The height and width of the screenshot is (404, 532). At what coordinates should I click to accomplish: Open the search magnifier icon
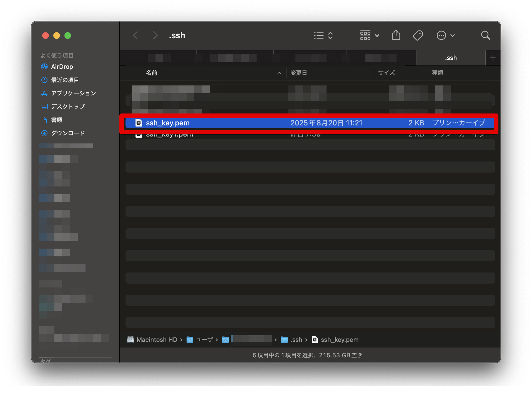point(485,36)
